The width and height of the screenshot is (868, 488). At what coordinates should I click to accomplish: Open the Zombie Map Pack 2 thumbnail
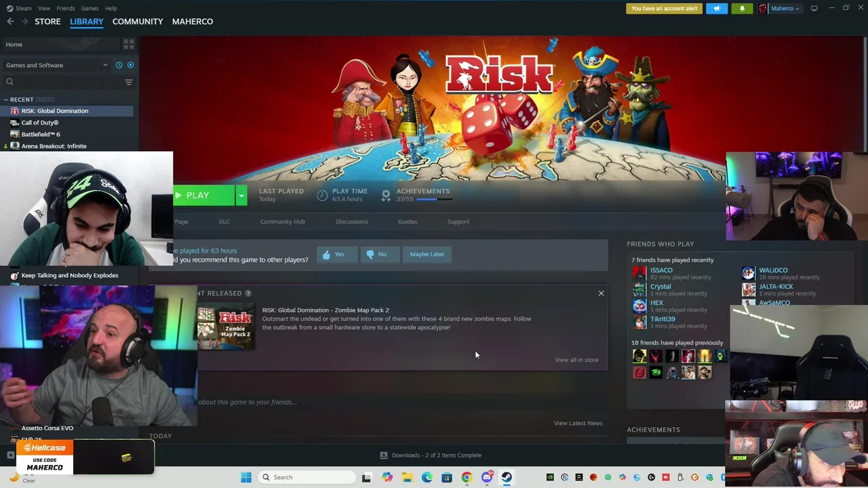[226, 326]
